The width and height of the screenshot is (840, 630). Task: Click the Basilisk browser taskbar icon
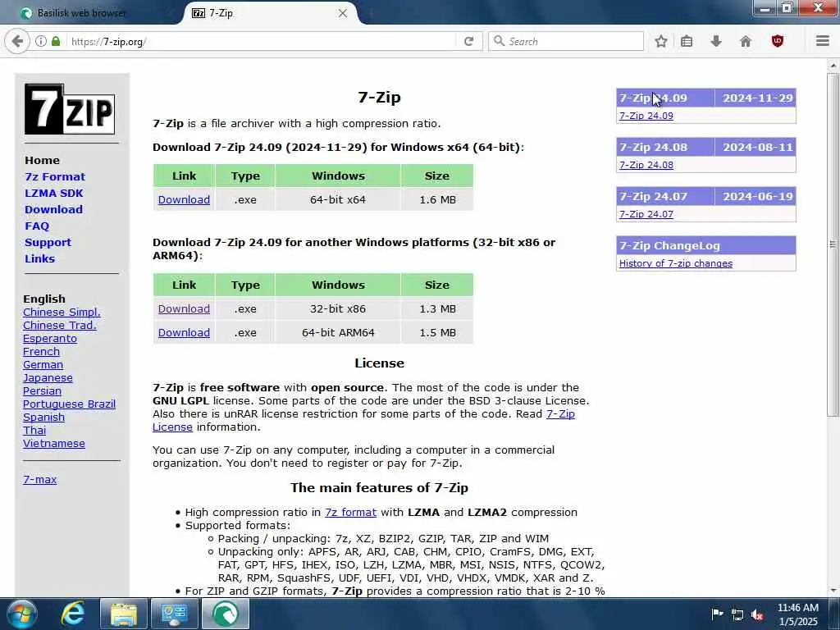(x=225, y=614)
